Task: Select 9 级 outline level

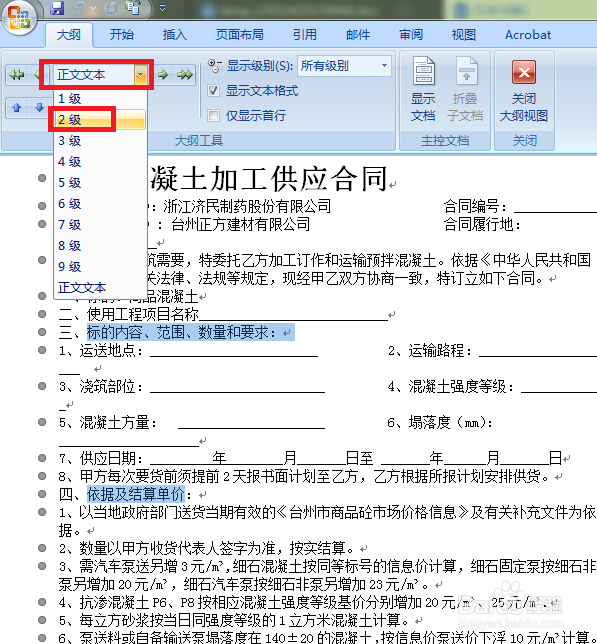Action: coord(101,267)
